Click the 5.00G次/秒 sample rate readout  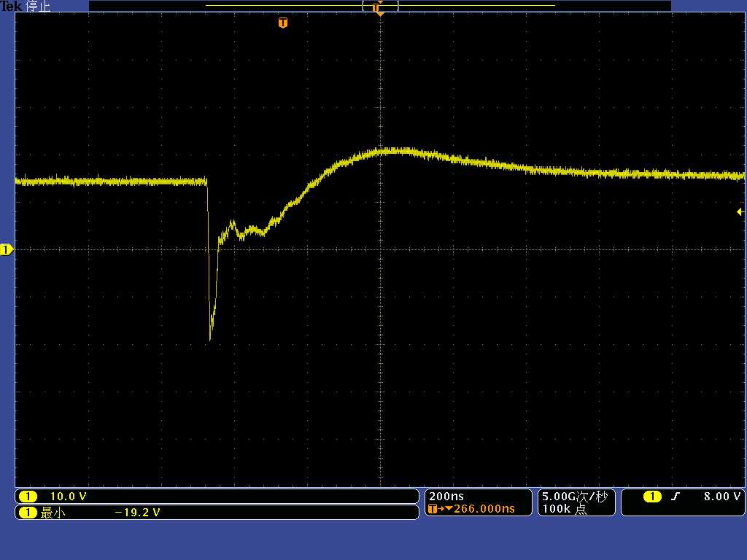pos(575,497)
